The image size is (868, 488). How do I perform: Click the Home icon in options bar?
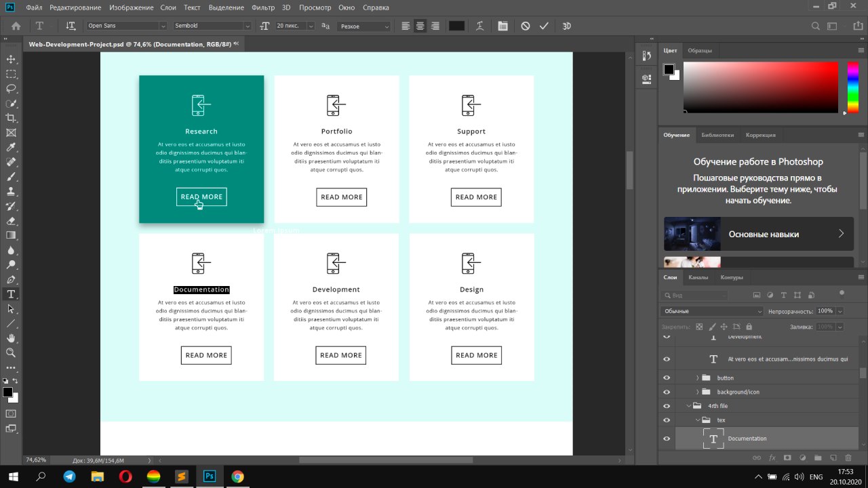tap(16, 26)
